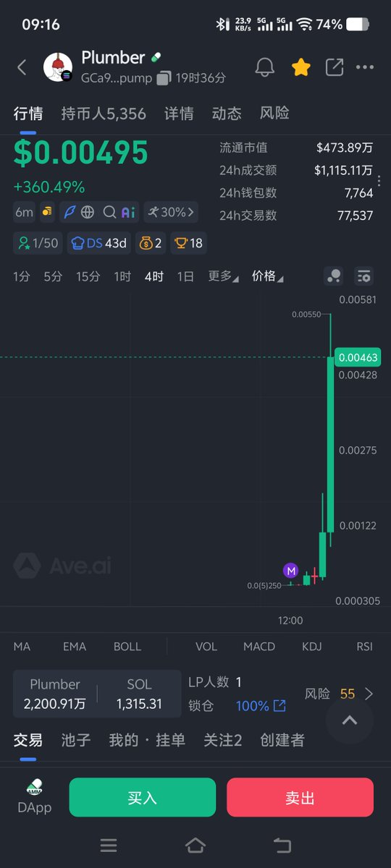Open the 池子 tab
Image resolution: width=391 pixels, height=868 pixels.
coord(76,740)
